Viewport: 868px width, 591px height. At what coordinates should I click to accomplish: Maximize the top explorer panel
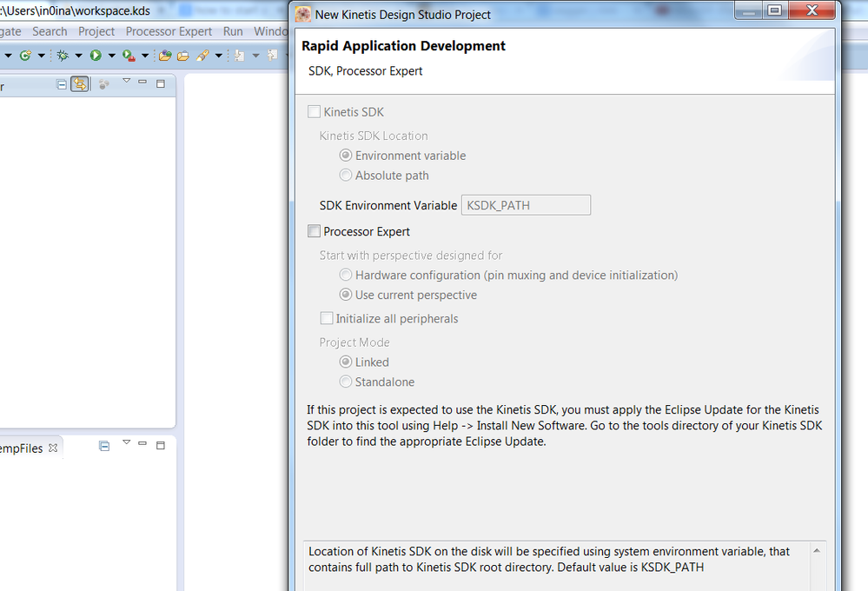[x=161, y=84]
